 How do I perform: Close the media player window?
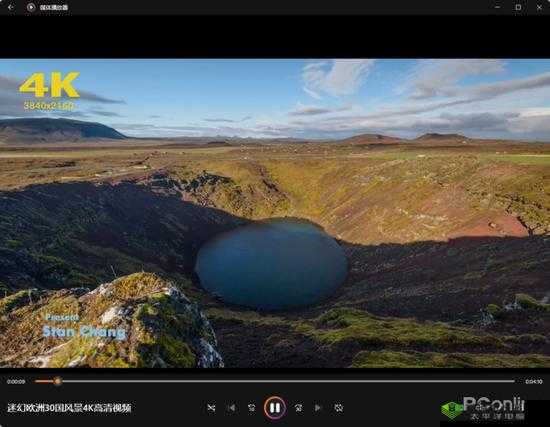pos(539,7)
